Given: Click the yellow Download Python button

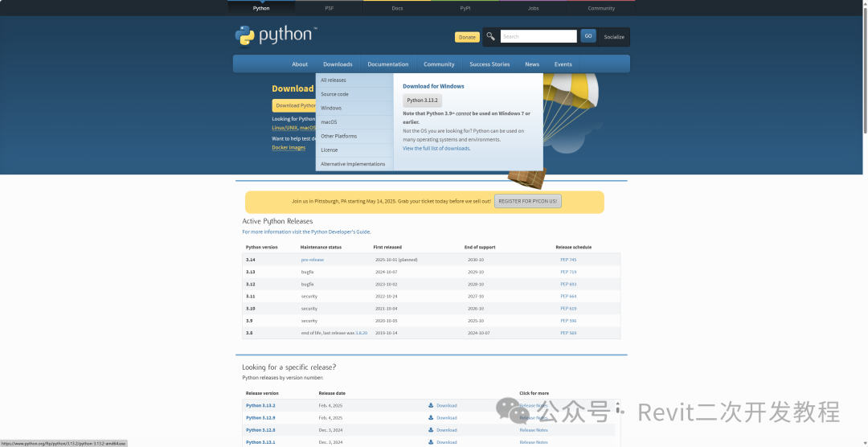Looking at the screenshot, I should 294,106.
